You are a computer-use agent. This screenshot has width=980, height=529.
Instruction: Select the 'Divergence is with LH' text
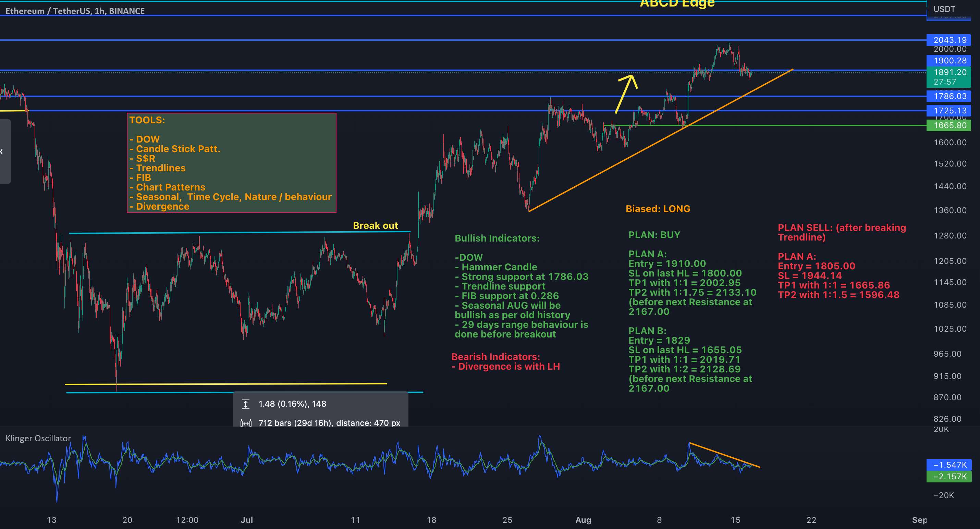(506, 366)
